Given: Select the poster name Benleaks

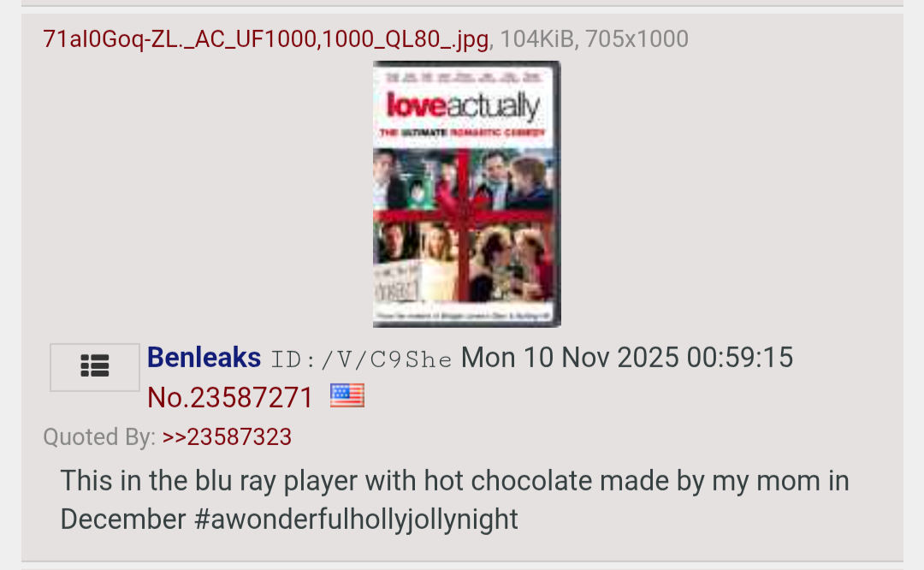Looking at the screenshot, I should tap(204, 358).
